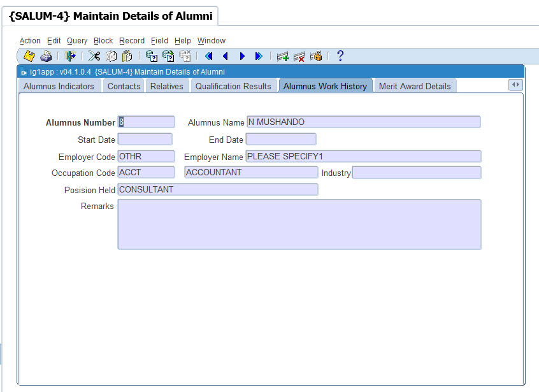The height and width of the screenshot is (392, 539).
Task: Open the Query menu
Action: [x=77, y=41]
